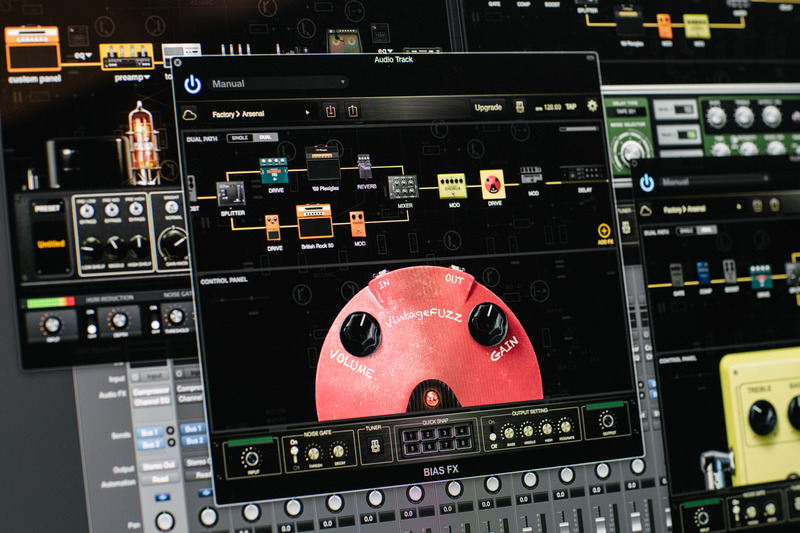Select the Splitter module in signal chain
This screenshot has height=533, width=800.
pos(231,193)
